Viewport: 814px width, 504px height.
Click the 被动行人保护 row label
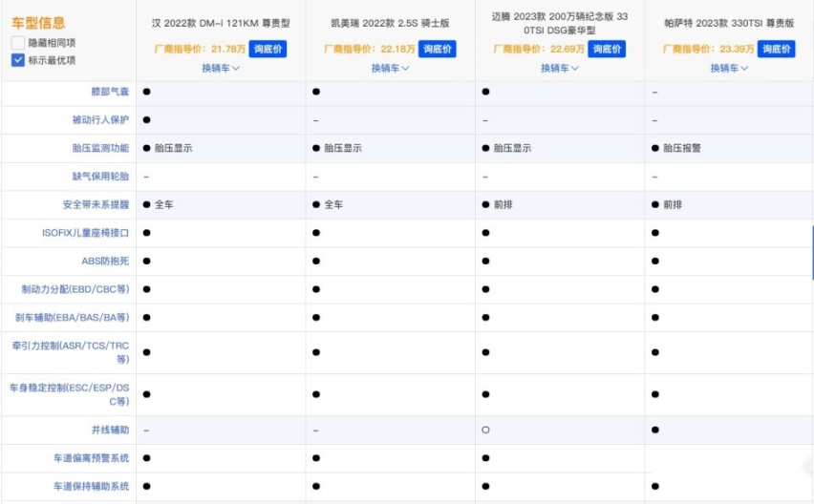100,119
